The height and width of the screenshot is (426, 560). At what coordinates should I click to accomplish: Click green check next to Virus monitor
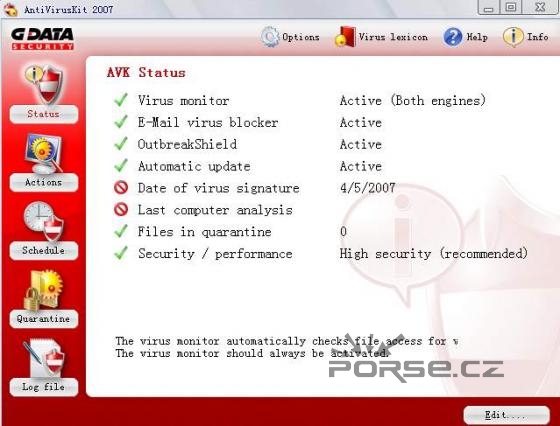[x=121, y=100]
